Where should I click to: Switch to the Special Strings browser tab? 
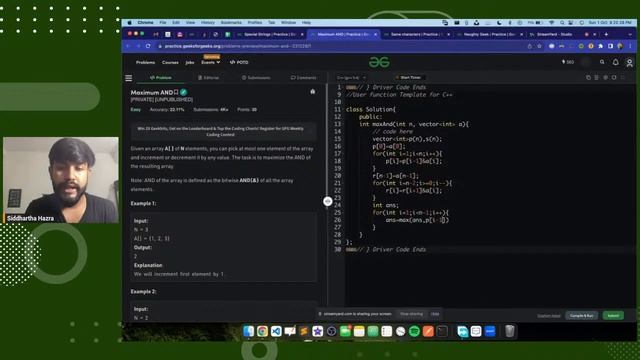pyautogui.click(x=269, y=34)
